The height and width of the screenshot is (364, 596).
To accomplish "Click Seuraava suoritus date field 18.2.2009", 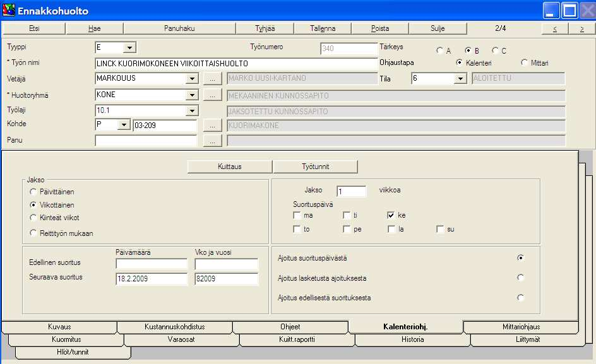I will (152, 278).
